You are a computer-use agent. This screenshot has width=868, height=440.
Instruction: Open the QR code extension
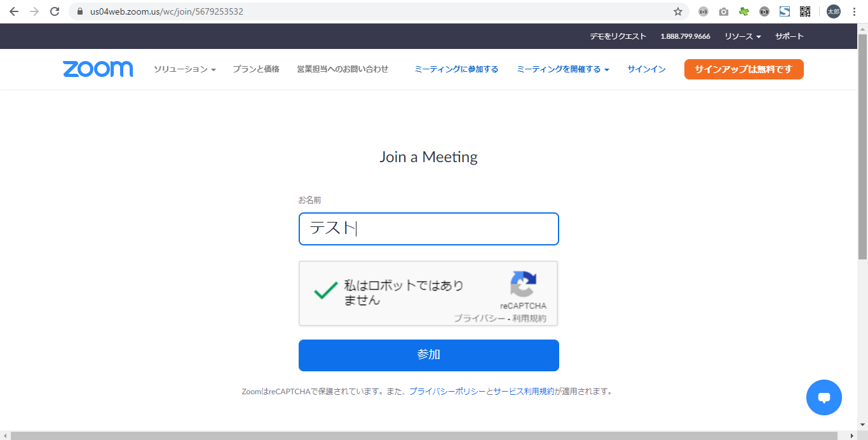click(x=805, y=11)
